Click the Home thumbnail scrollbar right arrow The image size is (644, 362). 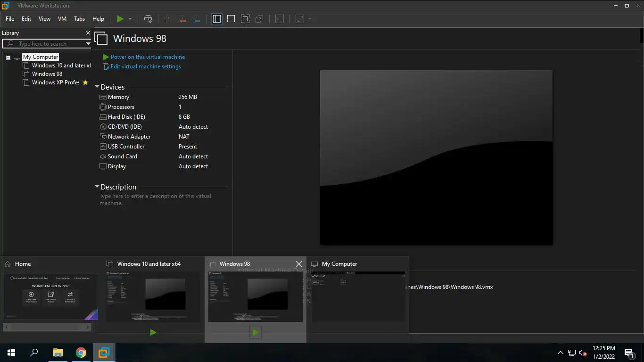coord(88,327)
